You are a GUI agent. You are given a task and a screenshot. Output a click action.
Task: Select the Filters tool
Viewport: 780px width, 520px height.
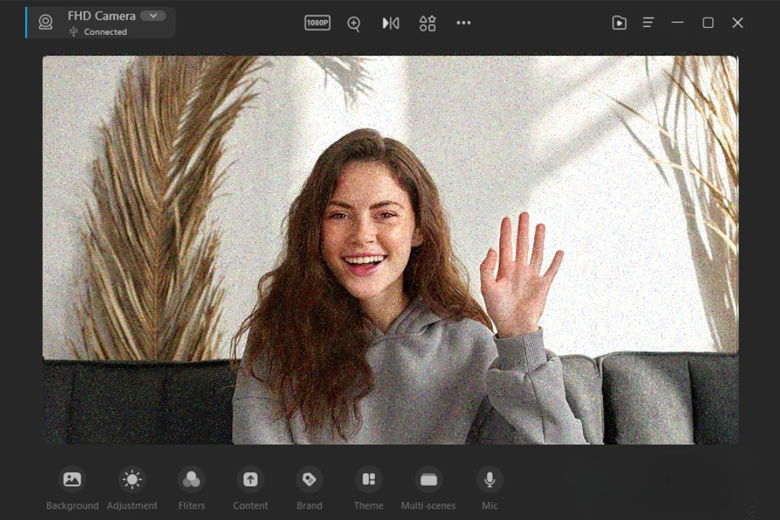(x=191, y=480)
